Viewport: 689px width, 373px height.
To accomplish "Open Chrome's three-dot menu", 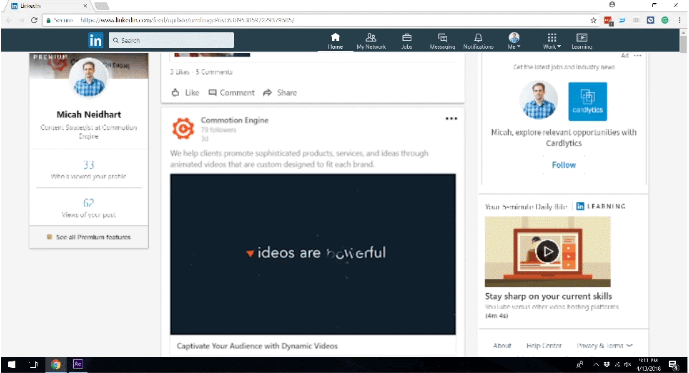I will [679, 20].
